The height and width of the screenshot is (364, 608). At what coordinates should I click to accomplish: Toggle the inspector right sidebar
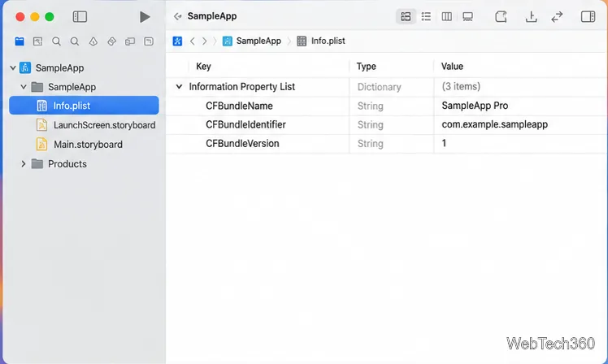click(588, 17)
